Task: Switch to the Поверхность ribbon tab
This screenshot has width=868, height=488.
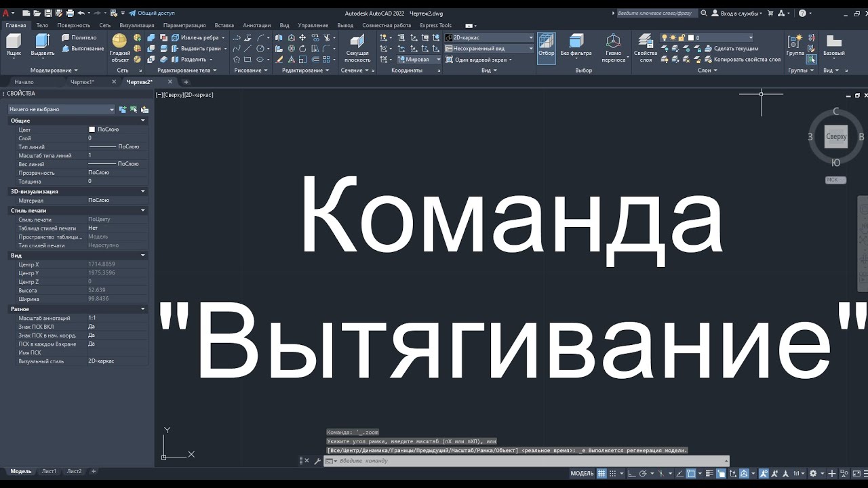Action: click(x=73, y=26)
